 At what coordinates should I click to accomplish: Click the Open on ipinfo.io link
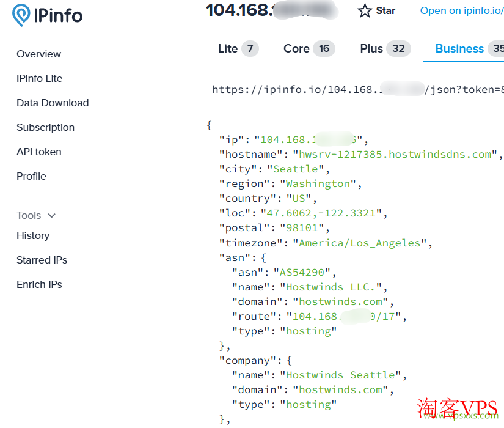(x=462, y=11)
